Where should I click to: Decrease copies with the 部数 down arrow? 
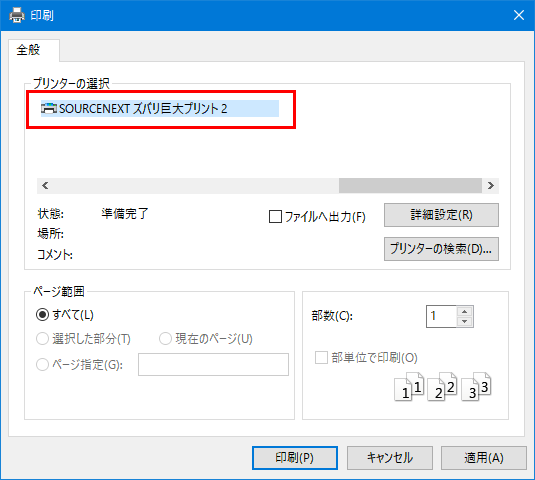(464, 321)
